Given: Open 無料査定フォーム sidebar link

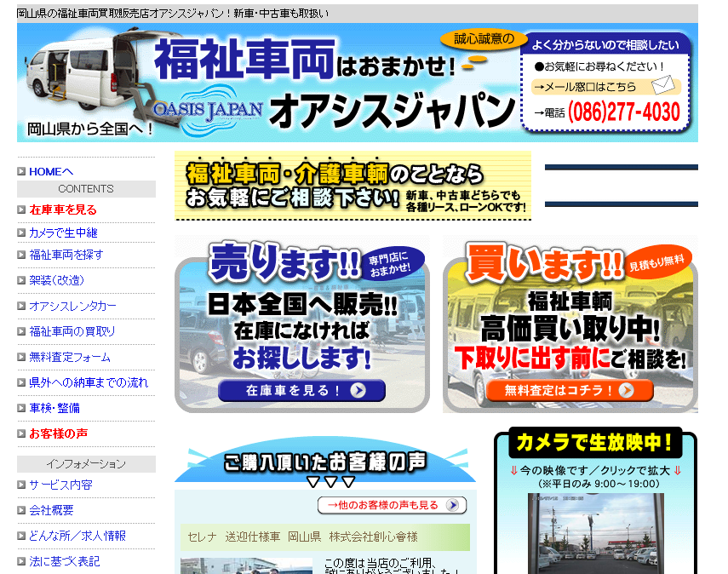Looking at the screenshot, I should (70, 357).
